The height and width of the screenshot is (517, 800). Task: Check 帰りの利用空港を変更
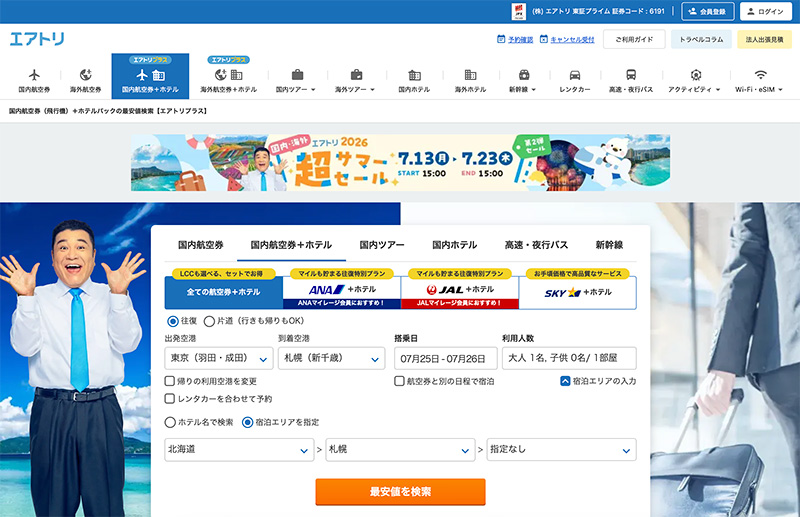(170, 381)
